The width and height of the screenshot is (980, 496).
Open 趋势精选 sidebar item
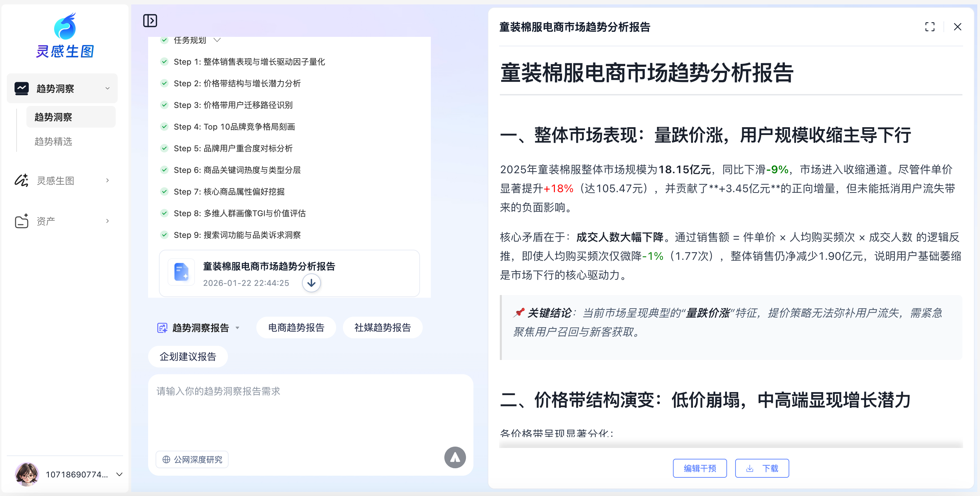(53, 142)
